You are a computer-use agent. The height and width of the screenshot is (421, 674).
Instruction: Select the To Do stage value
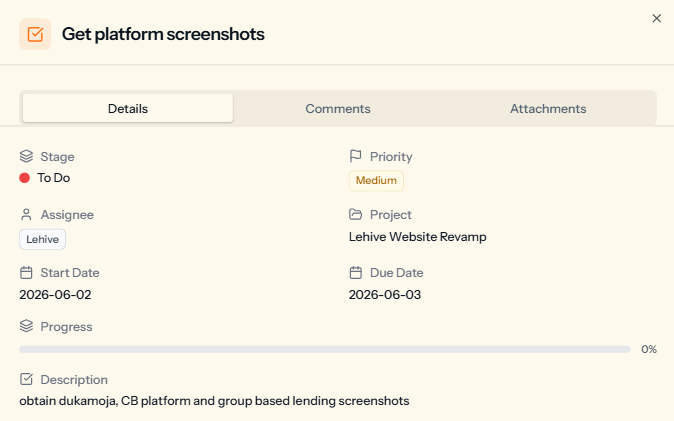[x=53, y=178]
